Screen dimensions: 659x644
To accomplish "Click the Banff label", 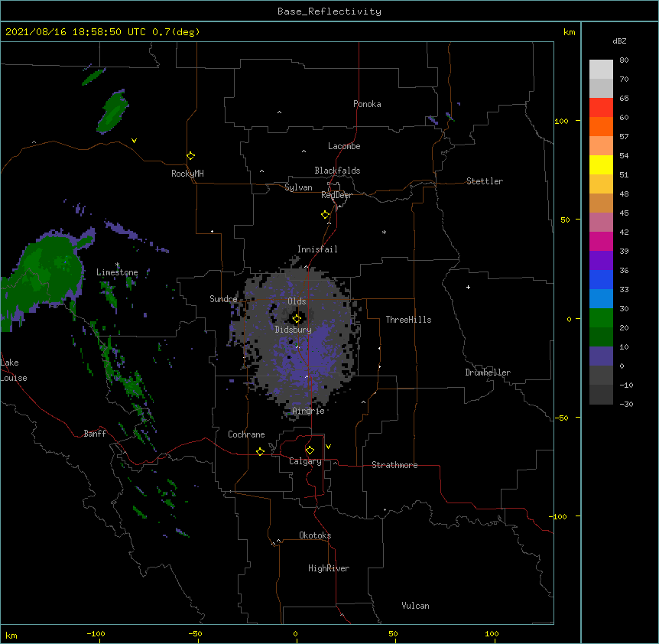I will [x=95, y=434].
